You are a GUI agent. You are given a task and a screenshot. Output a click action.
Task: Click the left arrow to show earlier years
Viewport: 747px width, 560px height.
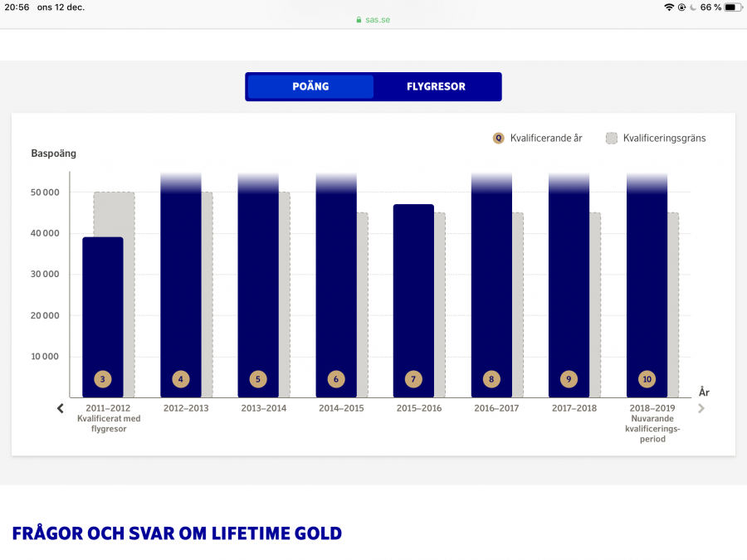[x=60, y=408]
